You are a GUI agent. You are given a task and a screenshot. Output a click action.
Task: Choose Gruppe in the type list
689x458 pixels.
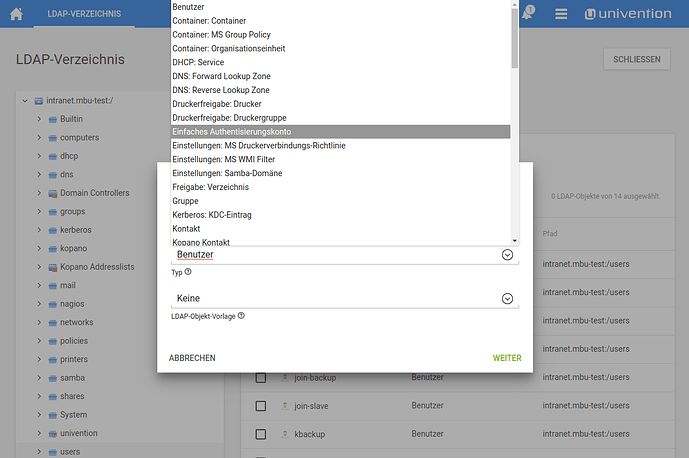coord(341,201)
